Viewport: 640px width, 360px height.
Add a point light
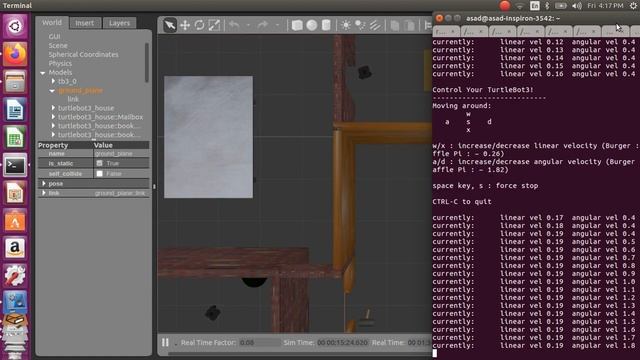346,25
